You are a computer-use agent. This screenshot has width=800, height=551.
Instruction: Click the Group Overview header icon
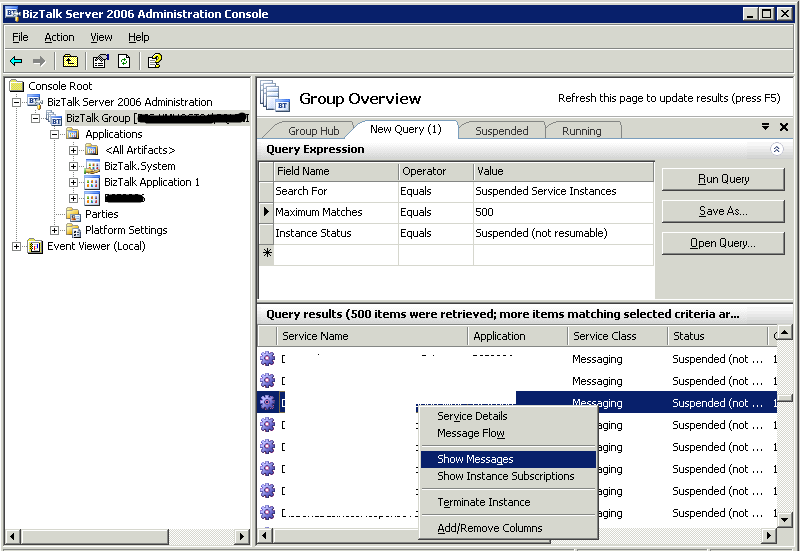tap(274, 97)
